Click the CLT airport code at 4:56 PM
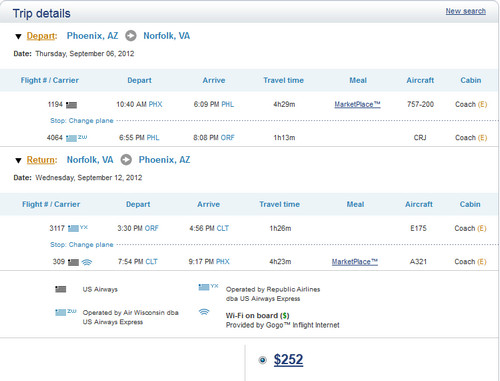This screenshot has height=381, width=500. (223, 228)
